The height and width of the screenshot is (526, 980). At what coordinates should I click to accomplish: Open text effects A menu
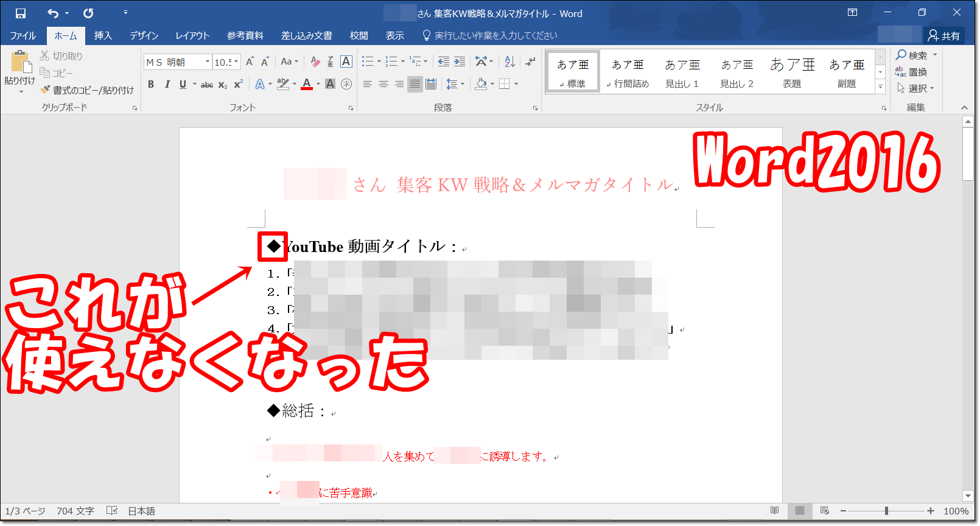263,85
